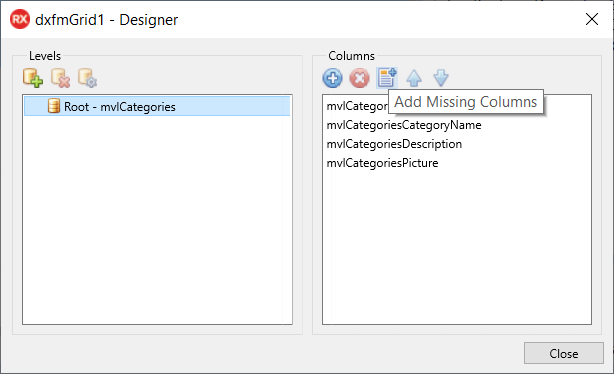This screenshot has width=614, height=374.
Task: Close the Designer window with X
Action: coord(592,19)
